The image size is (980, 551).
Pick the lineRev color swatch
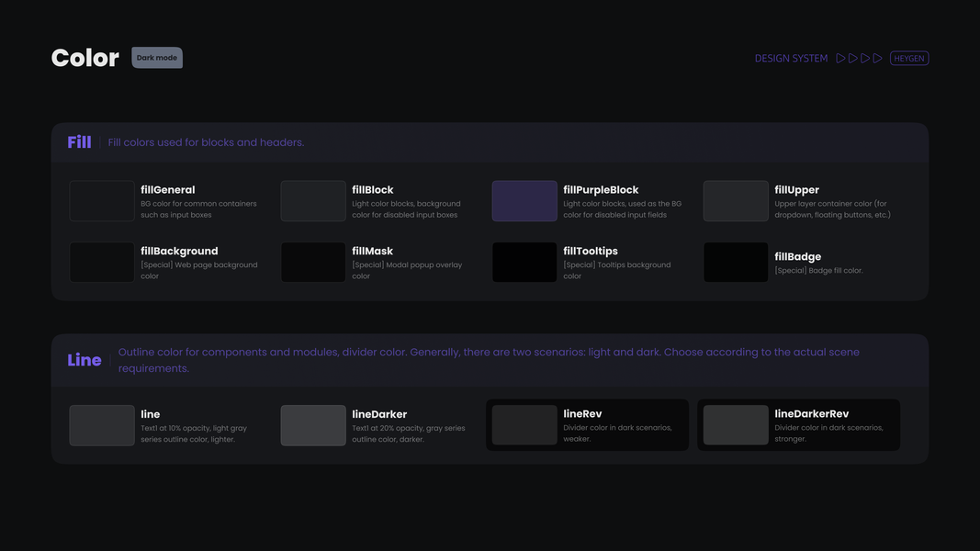(x=524, y=425)
